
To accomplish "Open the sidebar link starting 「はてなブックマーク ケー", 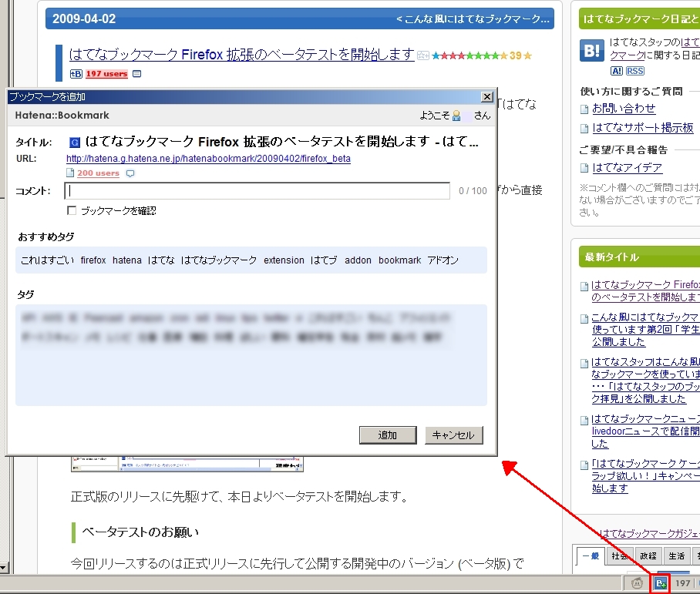I will point(645,475).
